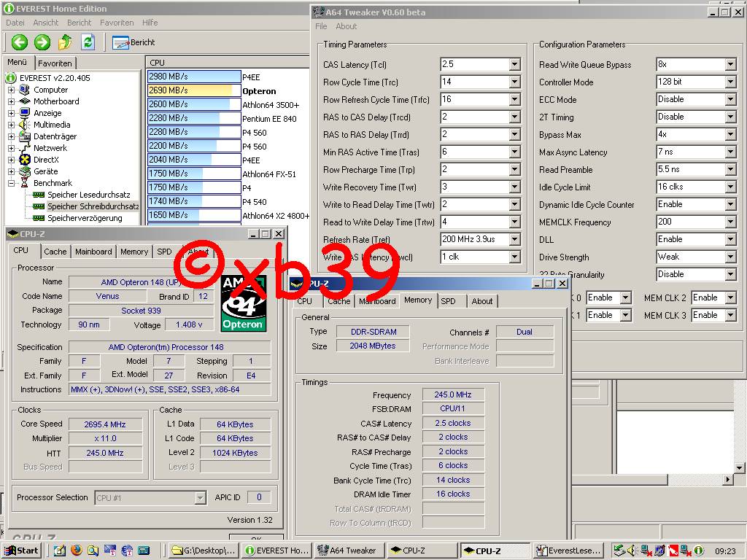
Task: Click the scroll-down arrow of the right panel
Action: [x=739, y=468]
